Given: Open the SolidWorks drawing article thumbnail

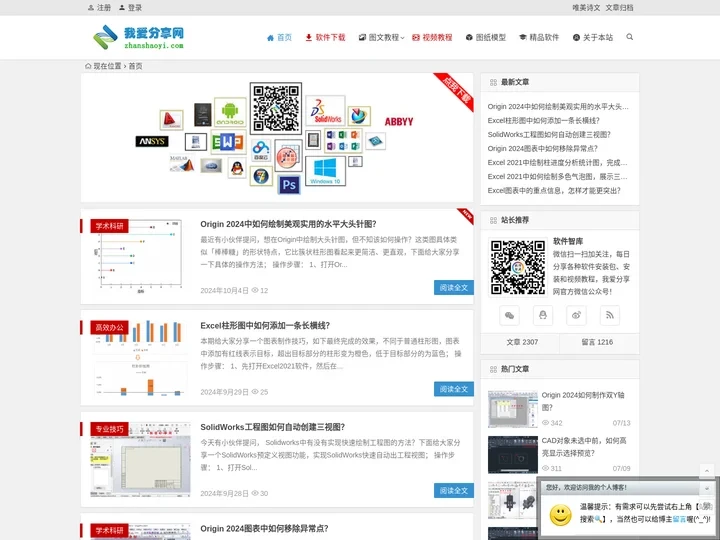Looking at the screenshot, I should (140, 460).
